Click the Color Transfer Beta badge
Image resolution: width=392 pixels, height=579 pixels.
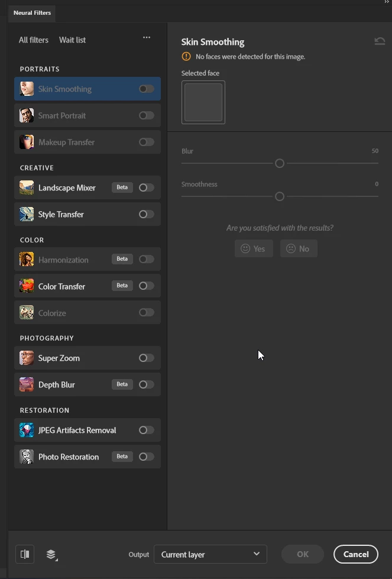[x=122, y=286]
